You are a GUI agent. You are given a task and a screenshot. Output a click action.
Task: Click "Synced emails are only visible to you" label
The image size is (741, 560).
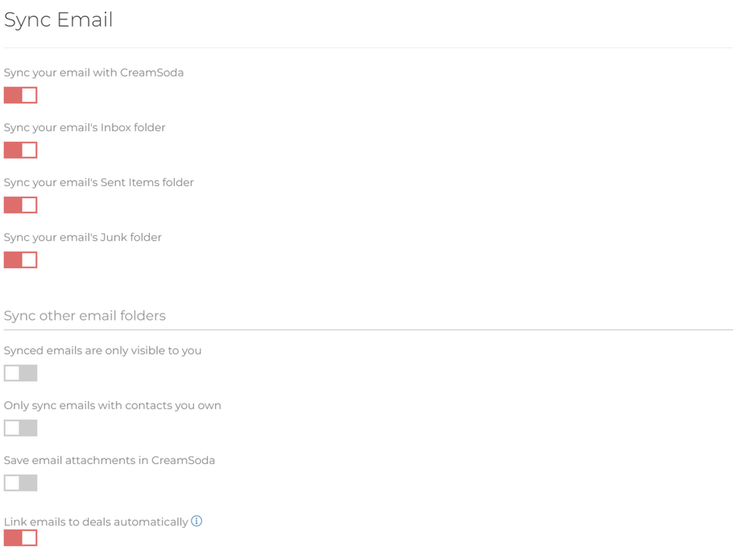click(102, 351)
